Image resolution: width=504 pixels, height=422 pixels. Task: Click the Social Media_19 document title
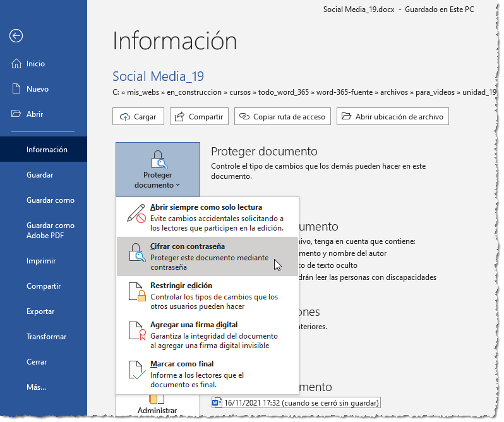(x=158, y=76)
